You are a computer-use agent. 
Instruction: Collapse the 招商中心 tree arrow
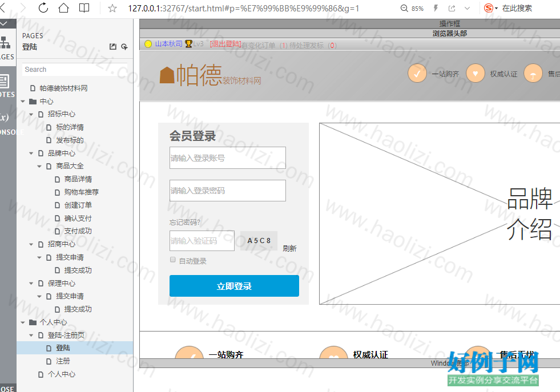coord(31,244)
